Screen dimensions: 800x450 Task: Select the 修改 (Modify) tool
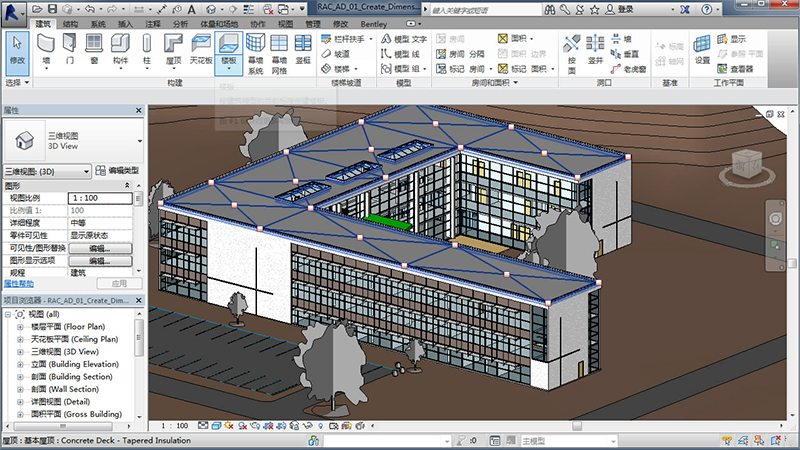[17, 49]
